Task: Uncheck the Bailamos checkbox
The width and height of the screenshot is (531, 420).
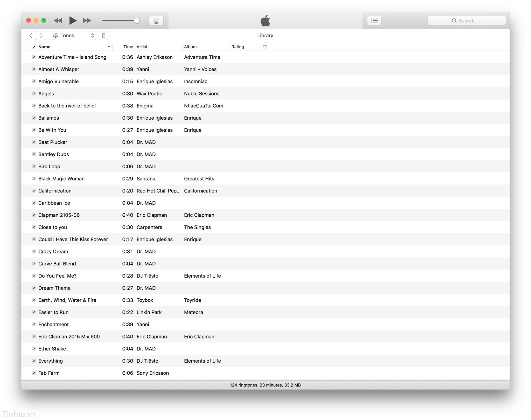Action: click(x=34, y=118)
